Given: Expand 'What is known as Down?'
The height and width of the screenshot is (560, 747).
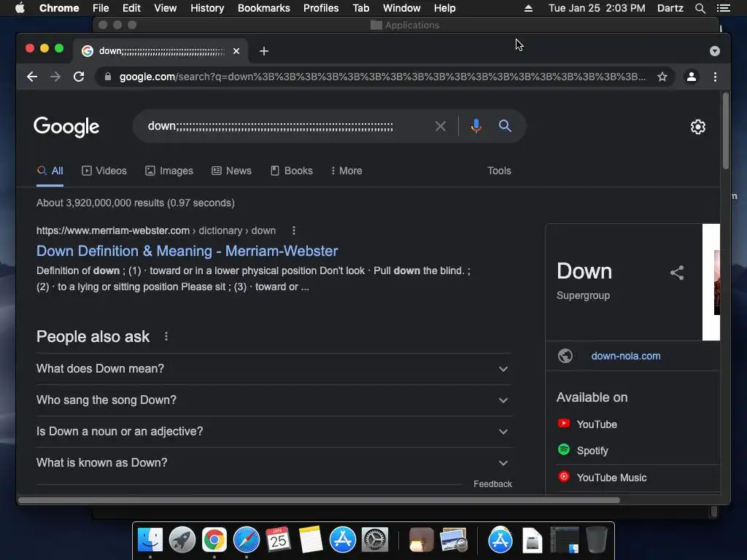Looking at the screenshot, I should (x=274, y=463).
